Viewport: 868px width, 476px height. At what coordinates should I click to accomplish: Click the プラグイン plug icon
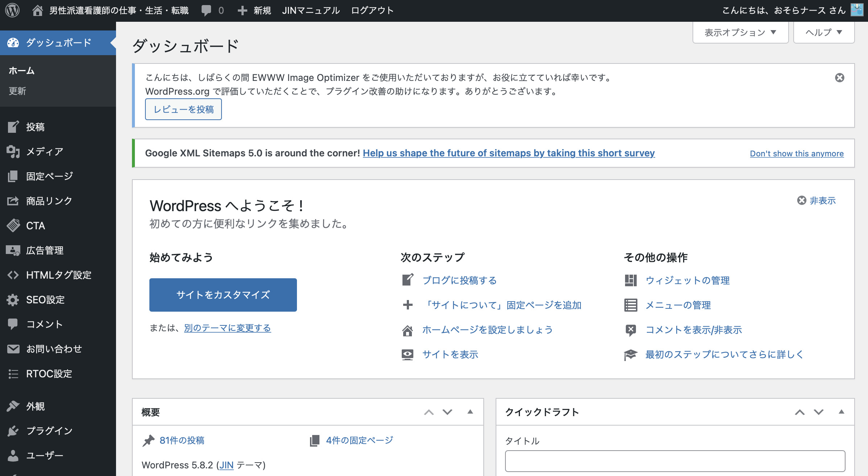13,431
